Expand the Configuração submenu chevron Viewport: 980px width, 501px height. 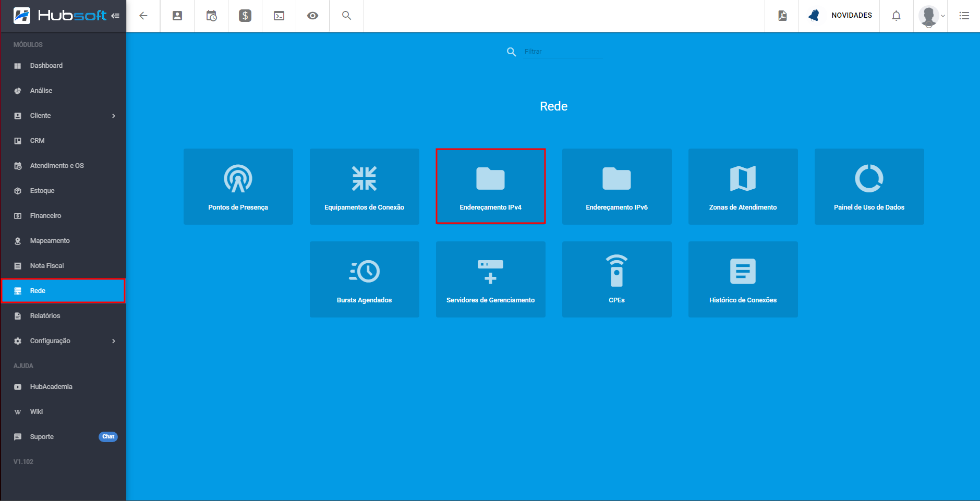[114, 341]
